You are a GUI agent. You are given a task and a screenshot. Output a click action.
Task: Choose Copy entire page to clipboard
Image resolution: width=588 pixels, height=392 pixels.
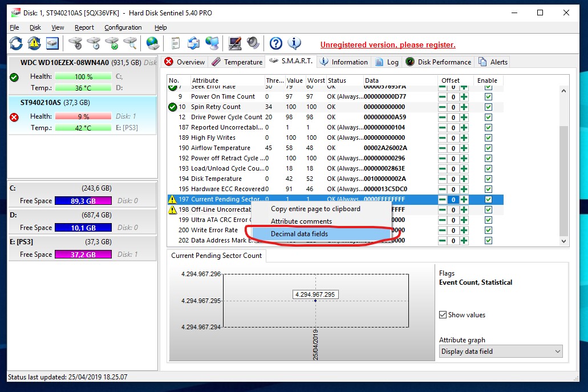pyautogui.click(x=321, y=209)
